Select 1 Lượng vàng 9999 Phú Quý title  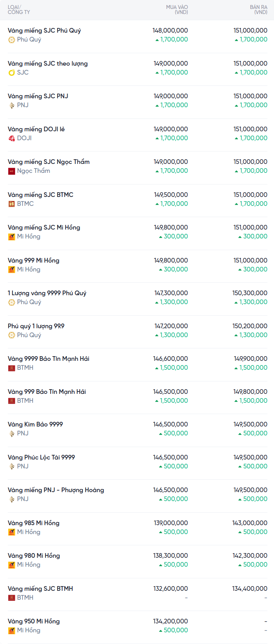click(47, 293)
